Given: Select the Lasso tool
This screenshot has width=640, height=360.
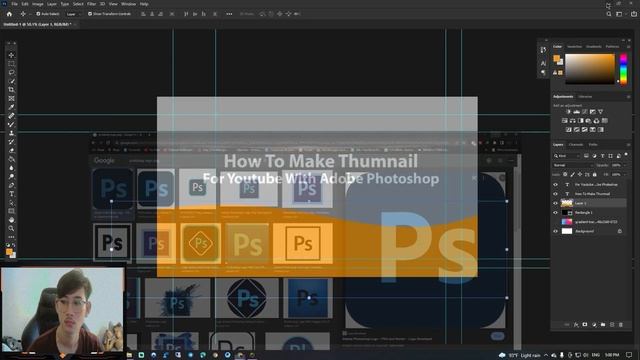Looking at the screenshot, I should [x=11, y=72].
